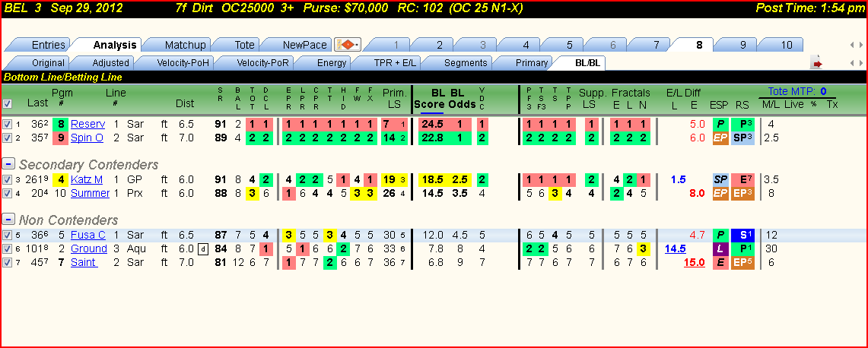Image resolution: width=868 pixels, height=348 pixels.
Task: Select the Segments sub-tab
Action: [x=466, y=63]
